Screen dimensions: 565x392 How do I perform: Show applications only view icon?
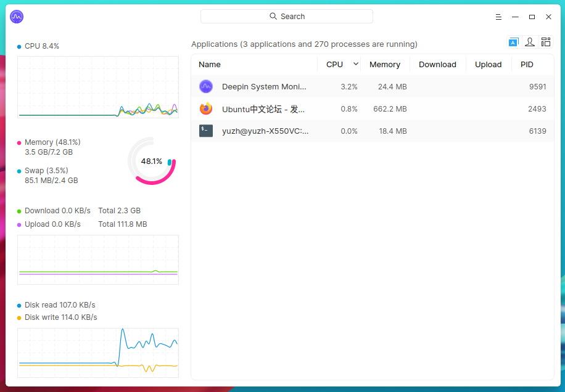click(x=514, y=42)
